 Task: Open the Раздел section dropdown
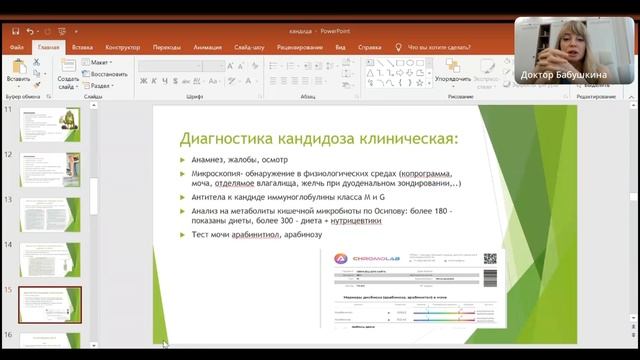pyautogui.click(x=98, y=86)
